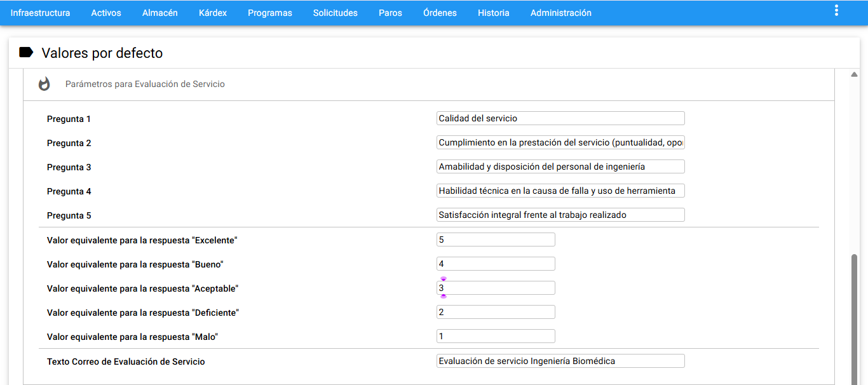868x385 pixels.
Task: Click the 'Pregunta 3' label
Action: pyautogui.click(x=69, y=167)
